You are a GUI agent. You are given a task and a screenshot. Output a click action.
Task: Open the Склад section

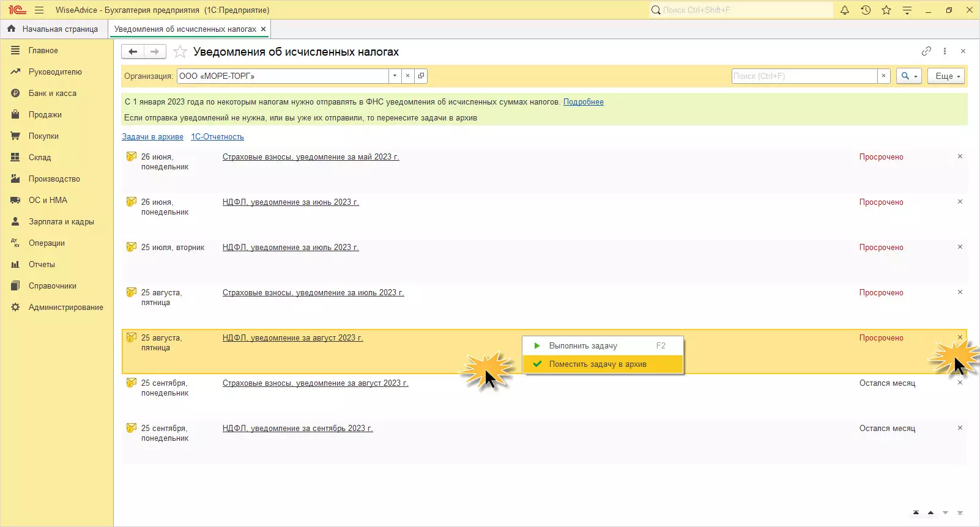click(x=40, y=158)
